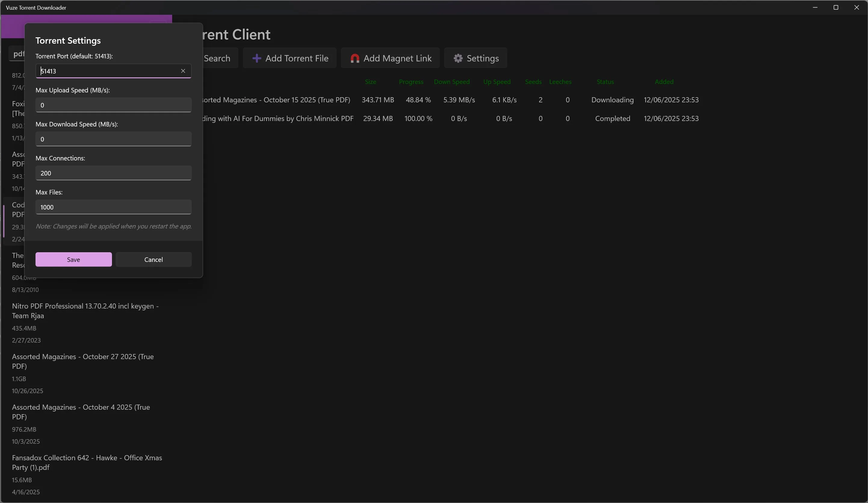Click the 5.39 MB/s down speed value
The height and width of the screenshot is (503, 868).
click(459, 100)
